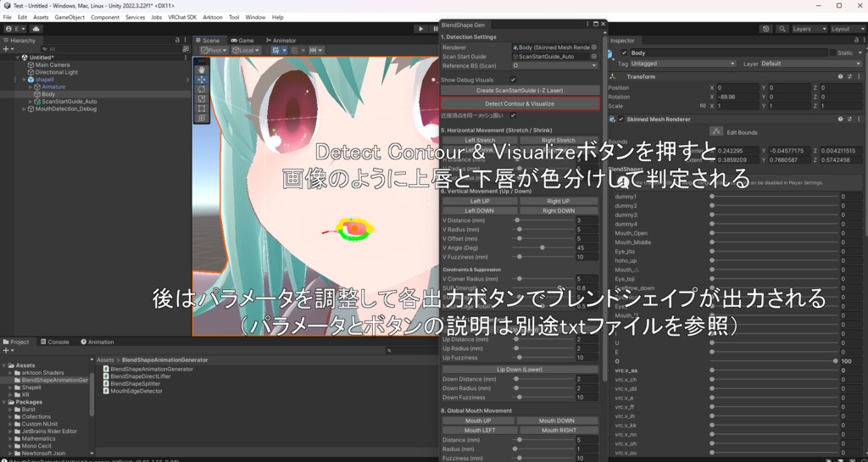Toggle Scale constrained-proportions link icon
Screen dimensions: 868x462
(703, 106)
